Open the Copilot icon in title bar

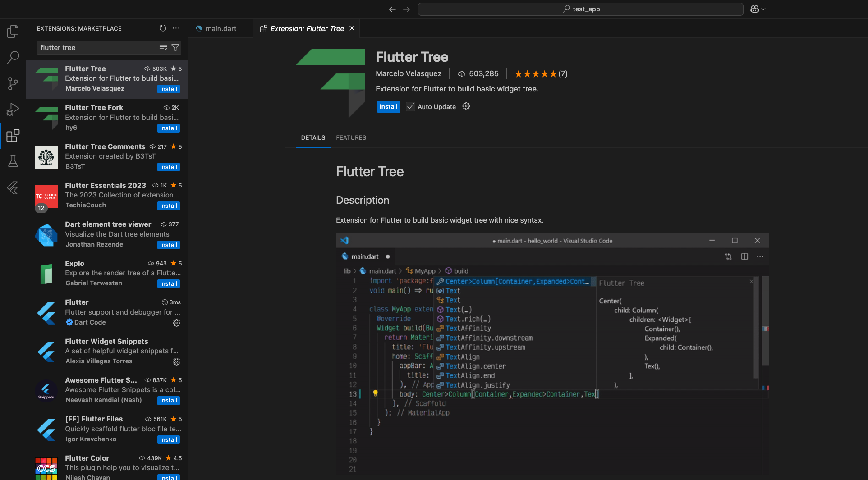[x=754, y=9]
